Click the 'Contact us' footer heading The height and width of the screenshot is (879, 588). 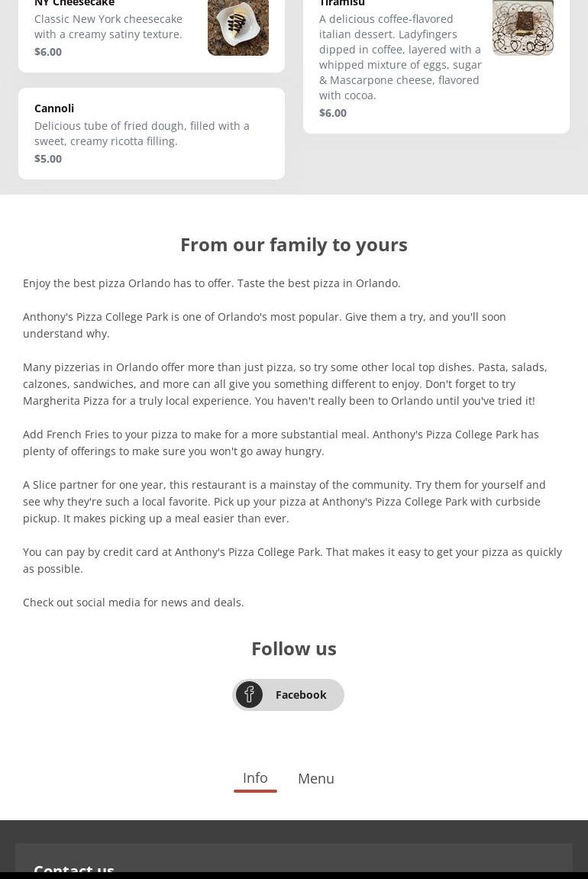coord(74,868)
